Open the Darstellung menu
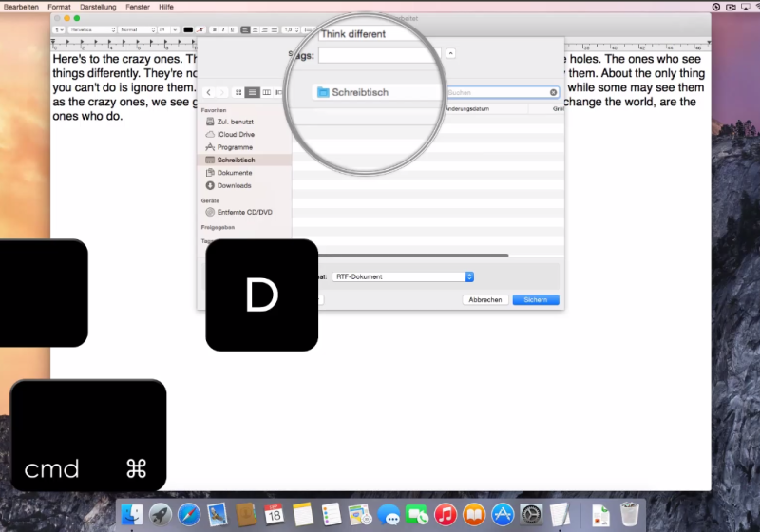The width and height of the screenshot is (760, 532). (x=98, y=7)
